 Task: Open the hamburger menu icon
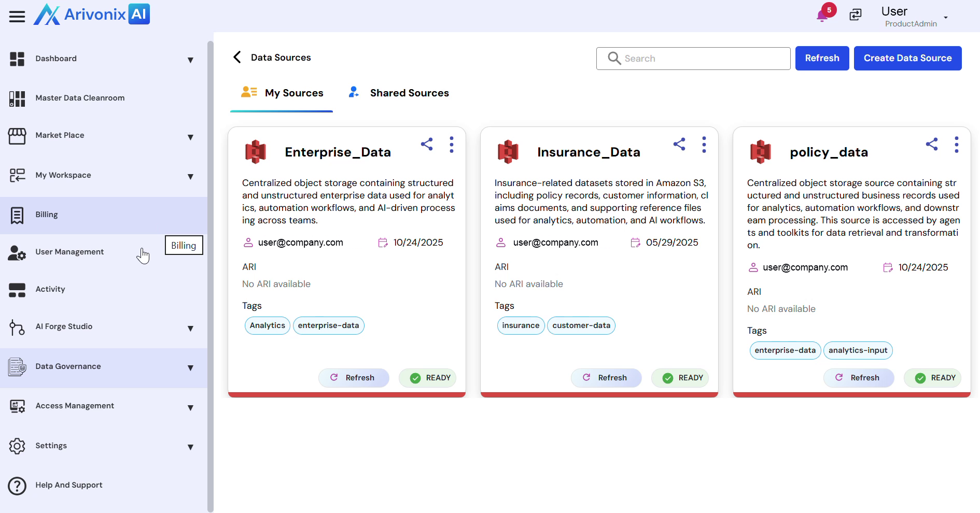(x=17, y=17)
